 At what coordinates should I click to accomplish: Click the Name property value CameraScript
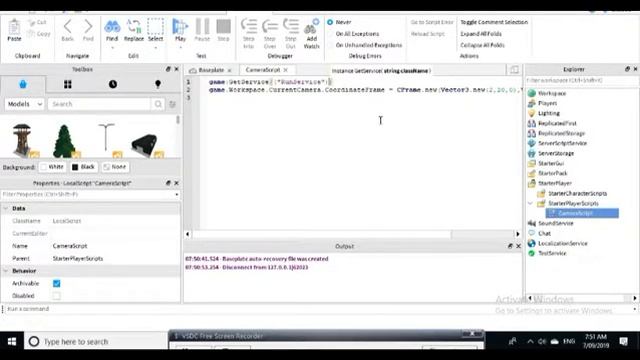tap(70, 246)
